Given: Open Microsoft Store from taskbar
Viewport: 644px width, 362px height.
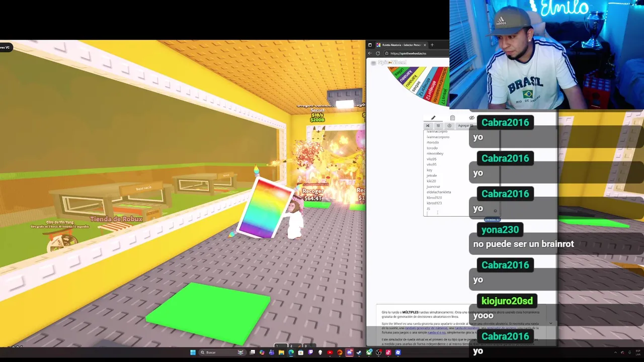Looking at the screenshot, I should 300,352.
